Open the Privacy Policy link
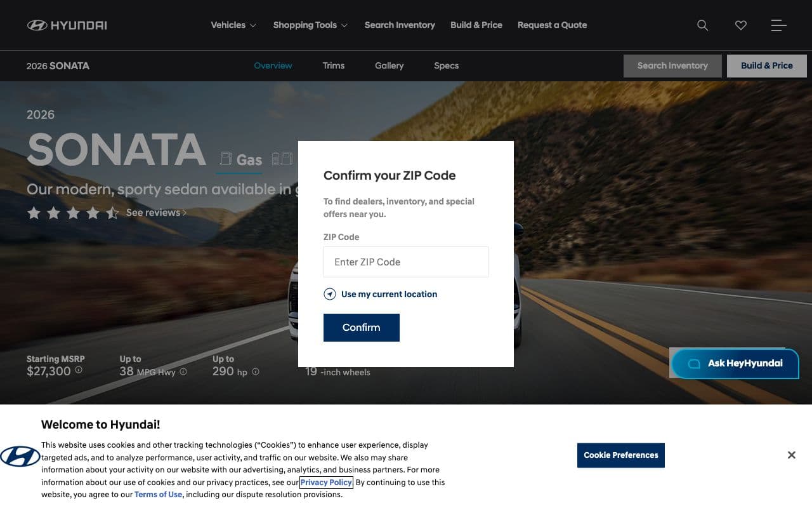This screenshot has width=812, height=508. [326, 483]
